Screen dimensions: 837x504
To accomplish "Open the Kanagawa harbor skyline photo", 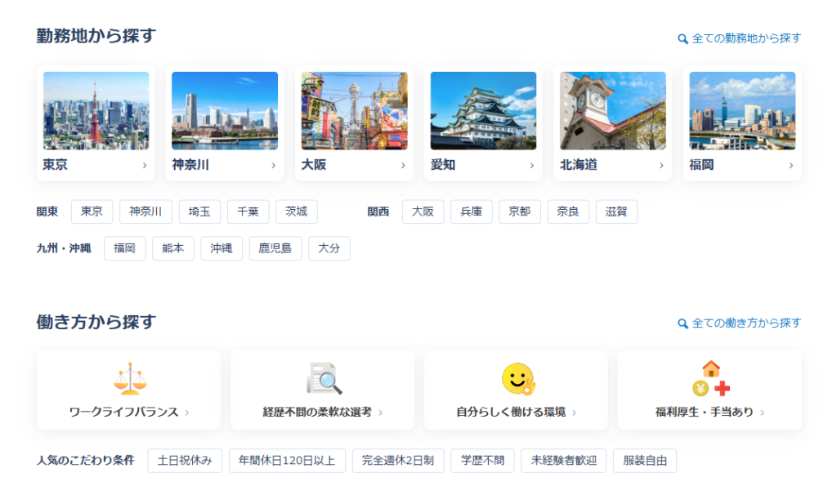I will tap(225, 110).
